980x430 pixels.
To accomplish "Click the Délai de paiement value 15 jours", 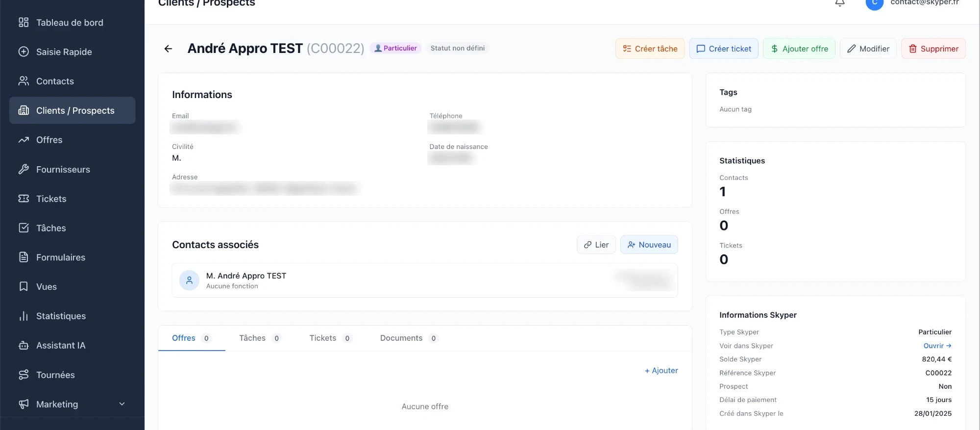I will tap(939, 400).
